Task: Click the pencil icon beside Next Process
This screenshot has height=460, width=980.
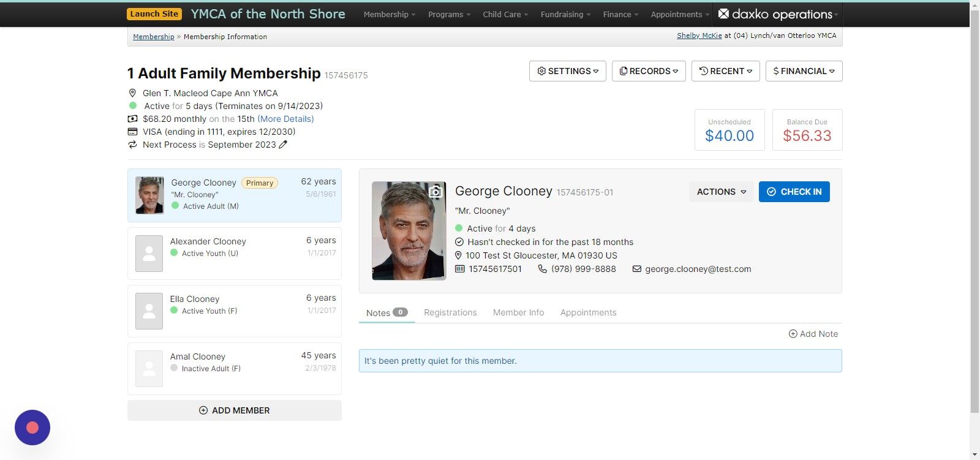Action: pyautogui.click(x=283, y=145)
